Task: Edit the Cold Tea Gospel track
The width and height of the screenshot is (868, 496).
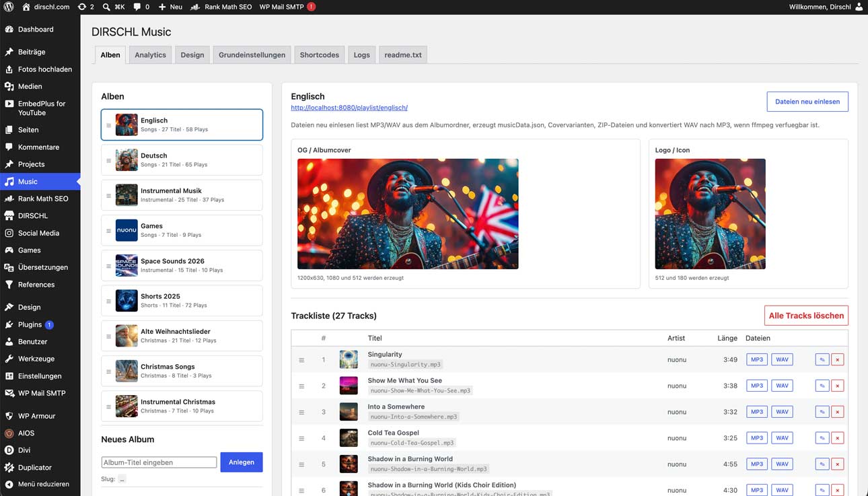Action: point(822,438)
